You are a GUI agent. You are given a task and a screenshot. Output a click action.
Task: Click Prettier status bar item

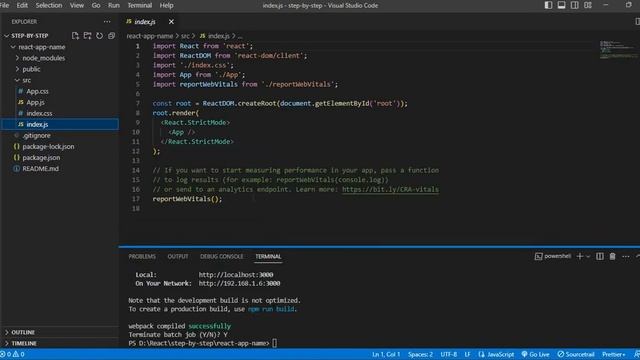pyautogui.click(x=613, y=354)
